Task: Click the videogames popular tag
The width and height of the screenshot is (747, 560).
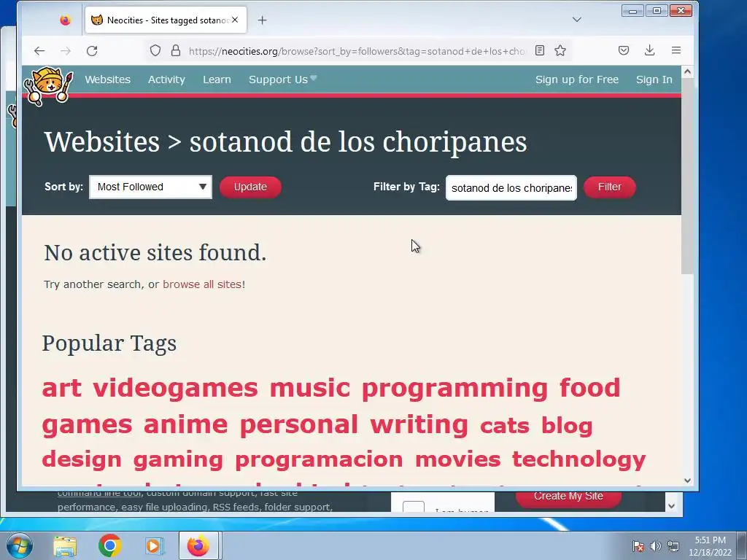Action: pyautogui.click(x=175, y=388)
